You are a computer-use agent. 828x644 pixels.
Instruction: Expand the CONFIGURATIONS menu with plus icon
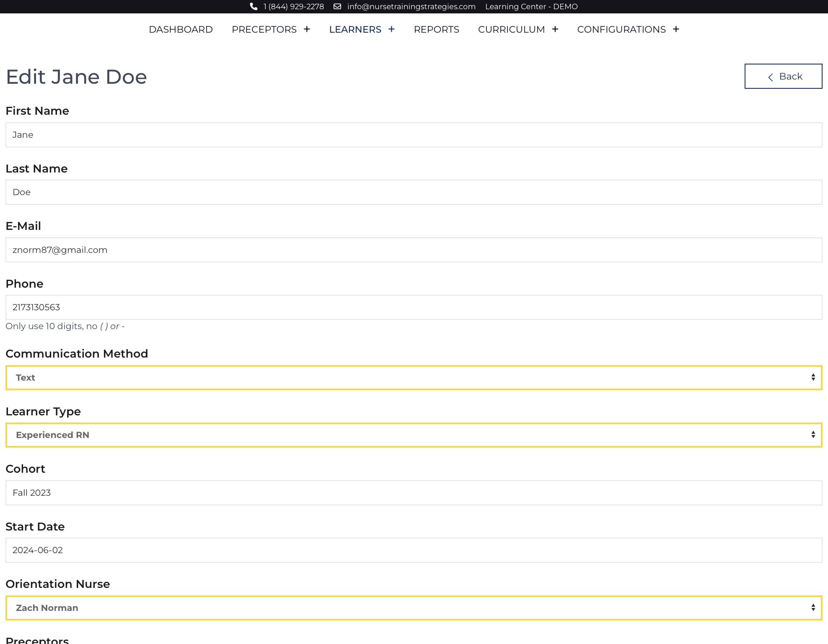click(676, 30)
